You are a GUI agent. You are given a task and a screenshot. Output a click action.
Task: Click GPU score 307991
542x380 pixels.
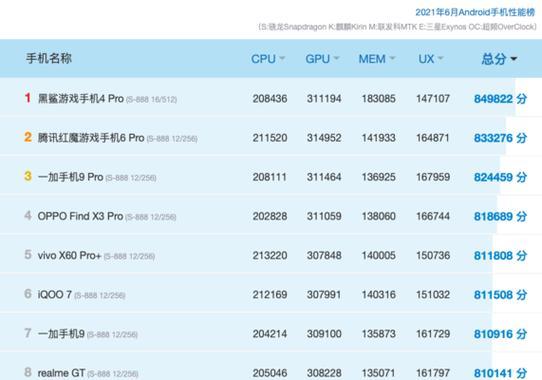tap(324, 295)
